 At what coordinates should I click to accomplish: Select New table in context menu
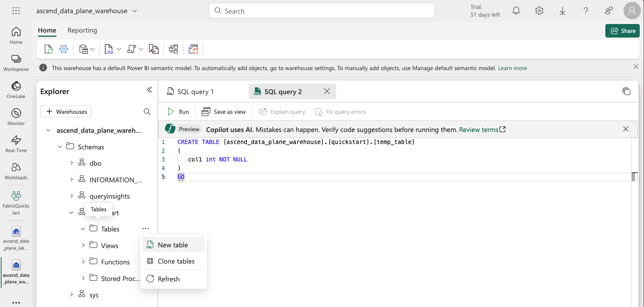pos(173,245)
